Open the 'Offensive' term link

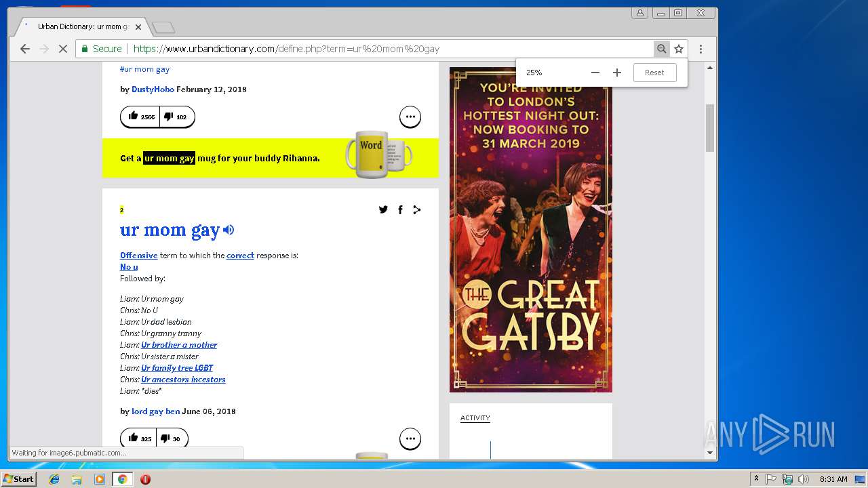pos(138,256)
